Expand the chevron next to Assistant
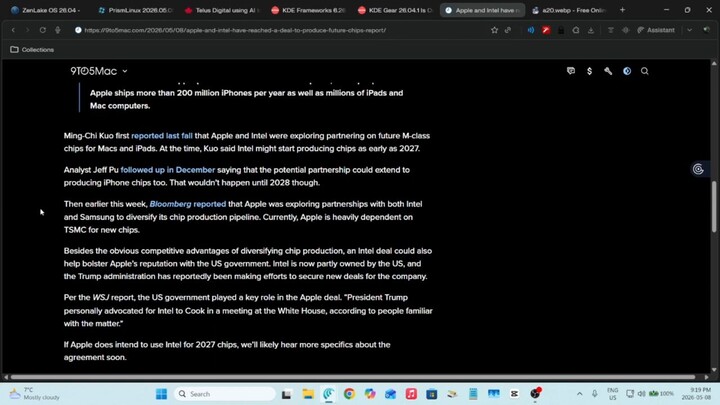 click(x=689, y=30)
